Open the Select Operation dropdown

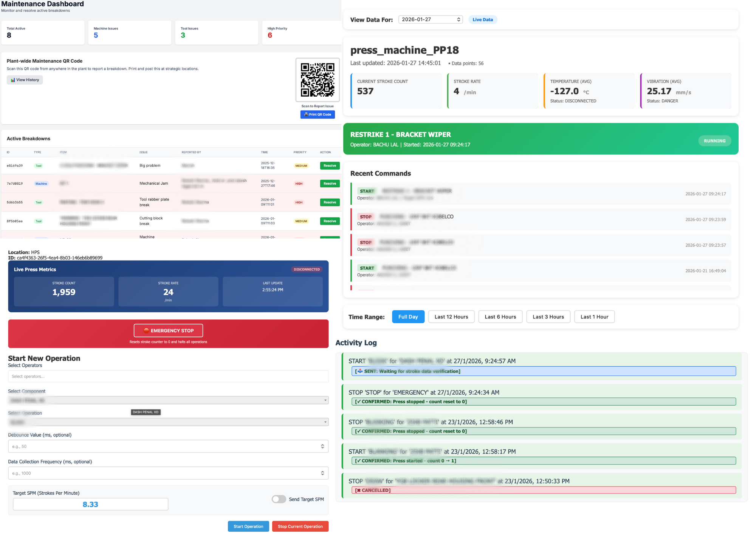pos(168,422)
